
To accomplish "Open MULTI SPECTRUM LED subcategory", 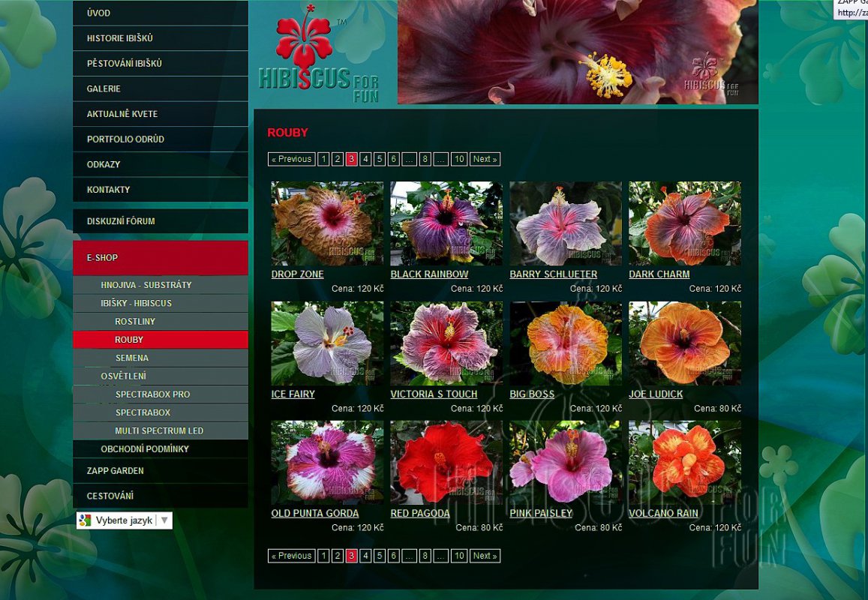I will [161, 431].
